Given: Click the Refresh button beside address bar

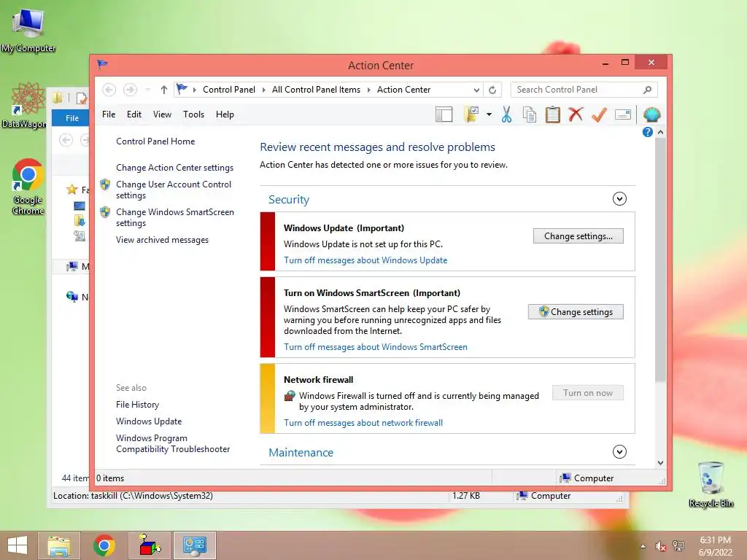Looking at the screenshot, I should (x=492, y=90).
